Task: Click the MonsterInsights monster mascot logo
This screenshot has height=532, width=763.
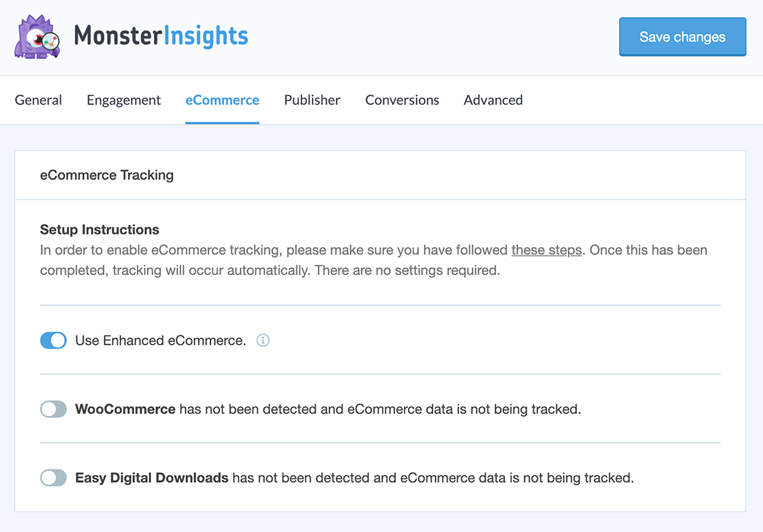Action: tap(37, 37)
